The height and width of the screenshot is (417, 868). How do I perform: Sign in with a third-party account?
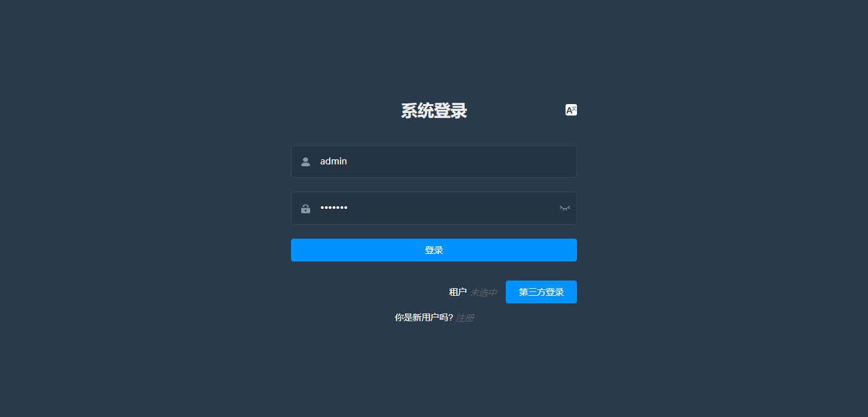pos(541,292)
